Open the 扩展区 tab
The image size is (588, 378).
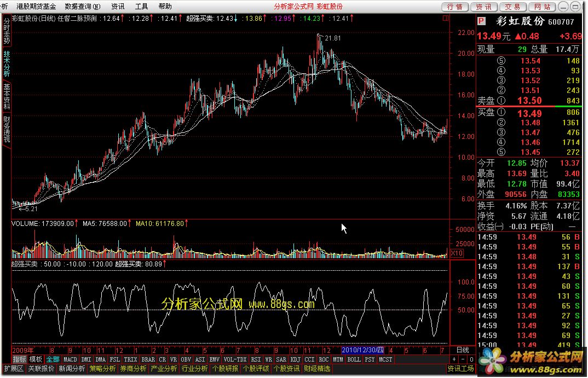tap(14, 369)
